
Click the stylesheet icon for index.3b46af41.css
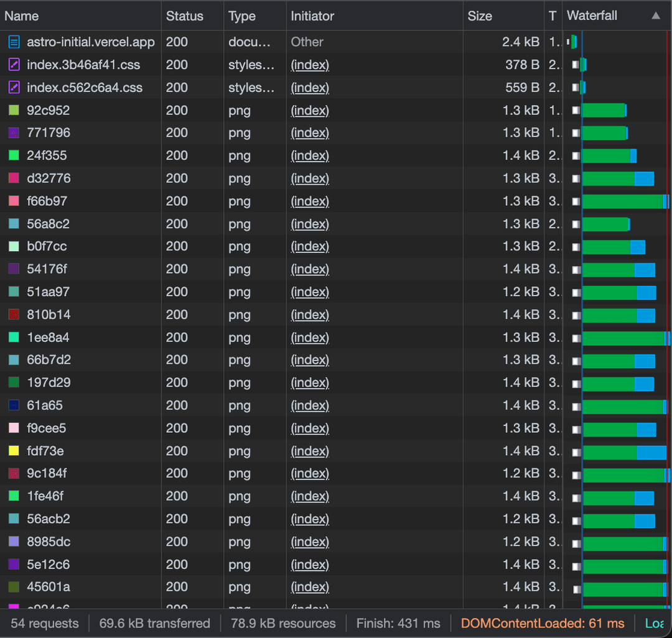pyautogui.click(x=14, y=65)
